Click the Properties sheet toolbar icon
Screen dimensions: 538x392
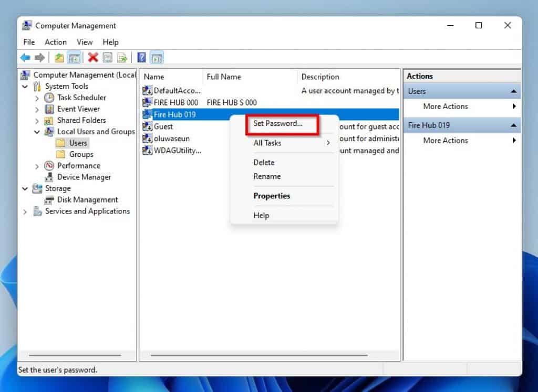108,58
